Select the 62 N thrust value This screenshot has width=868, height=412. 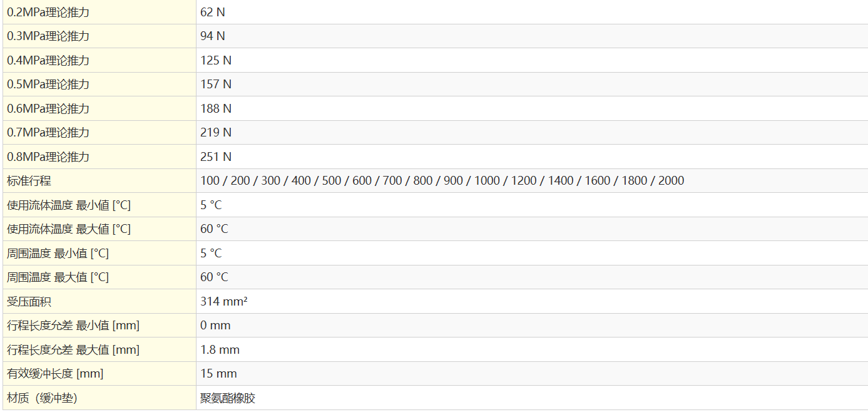click(x=213, y=12)
